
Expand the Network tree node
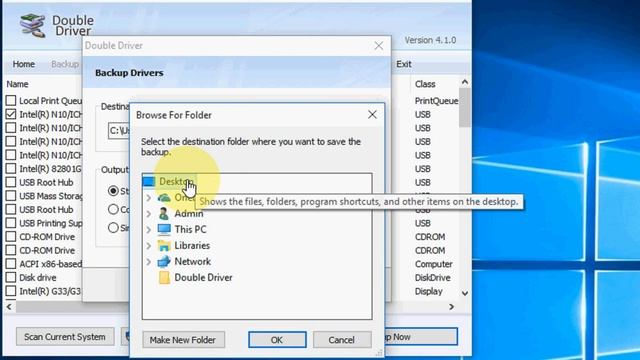(149, 262)
